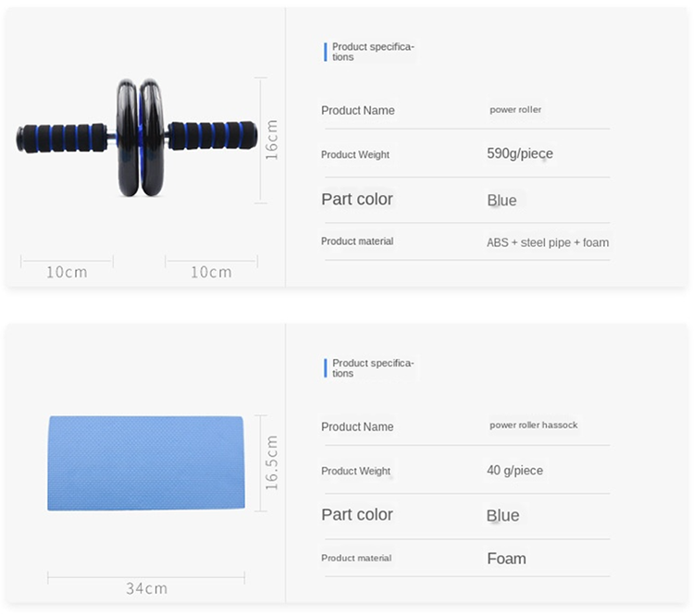Viewport: 694px width, 616px height.
Task: Click the 16.5cm mat height dimension label
Action: pyautogui.click(x=271, y=462)
